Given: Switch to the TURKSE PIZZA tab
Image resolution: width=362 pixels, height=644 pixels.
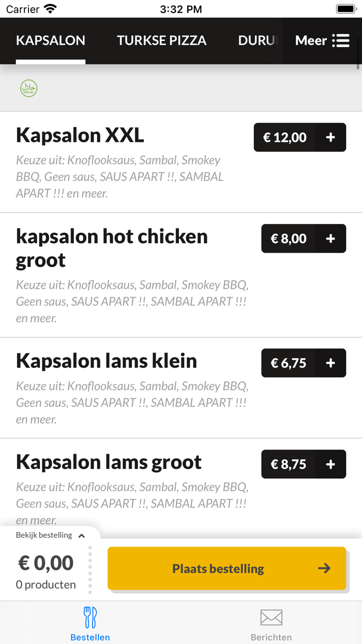Looking at the screenshot, I should [161, 41].
